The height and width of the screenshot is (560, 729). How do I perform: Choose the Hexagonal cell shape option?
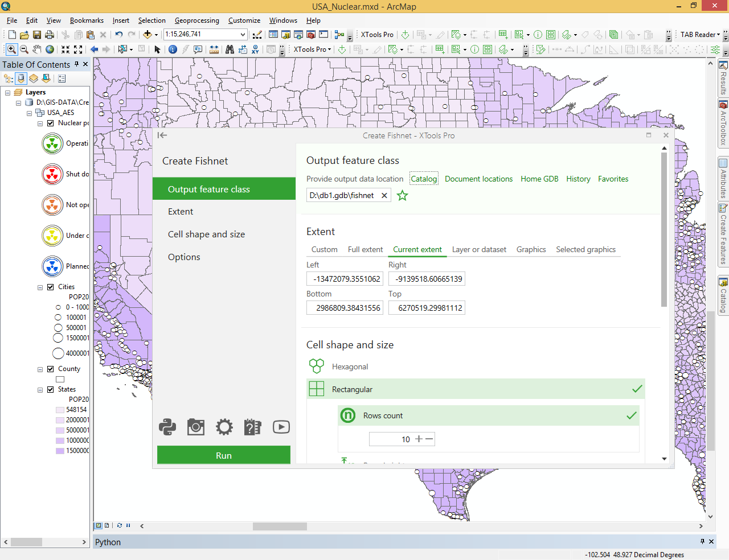476,367
